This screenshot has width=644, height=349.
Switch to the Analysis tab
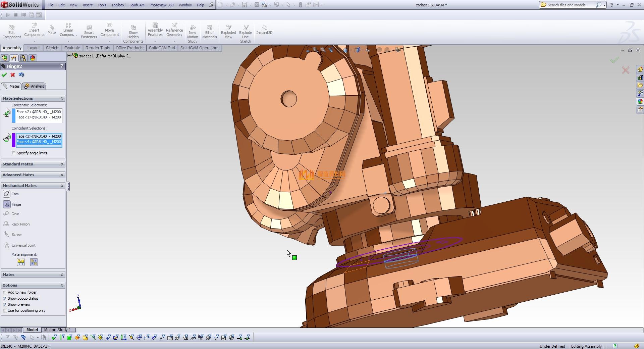(35, 86)
